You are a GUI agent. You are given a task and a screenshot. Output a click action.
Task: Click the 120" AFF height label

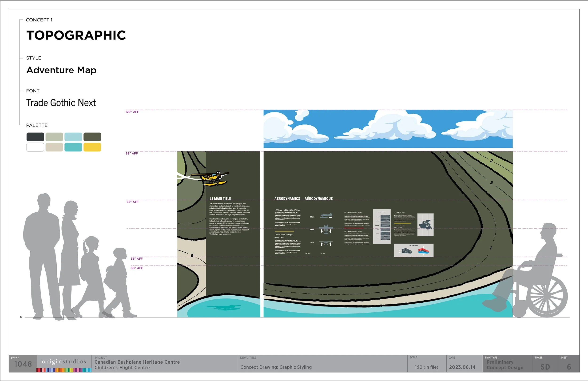pos(132,112)
